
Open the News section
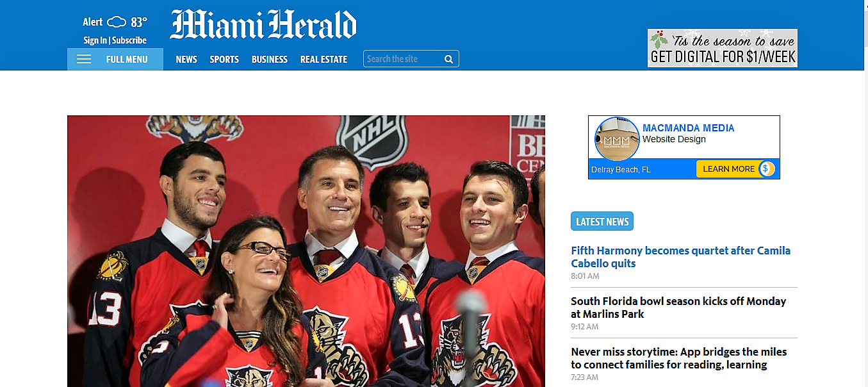coord(186,59)
